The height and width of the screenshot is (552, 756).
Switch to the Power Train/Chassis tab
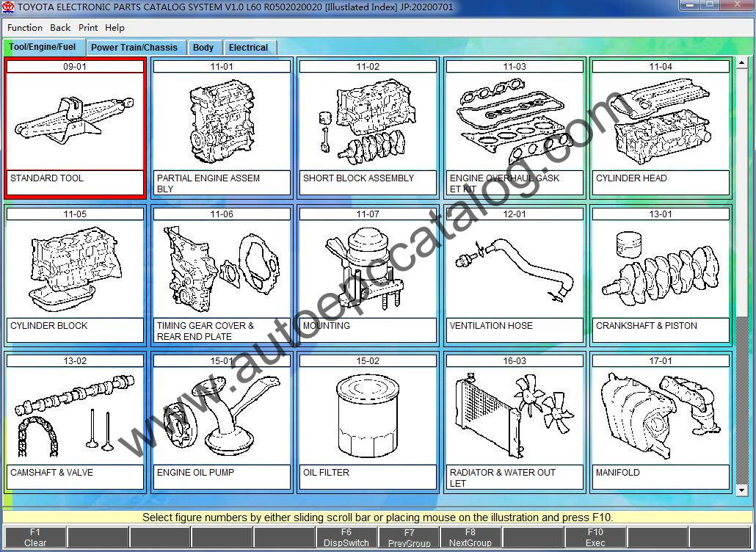click(x=134, y=47)
